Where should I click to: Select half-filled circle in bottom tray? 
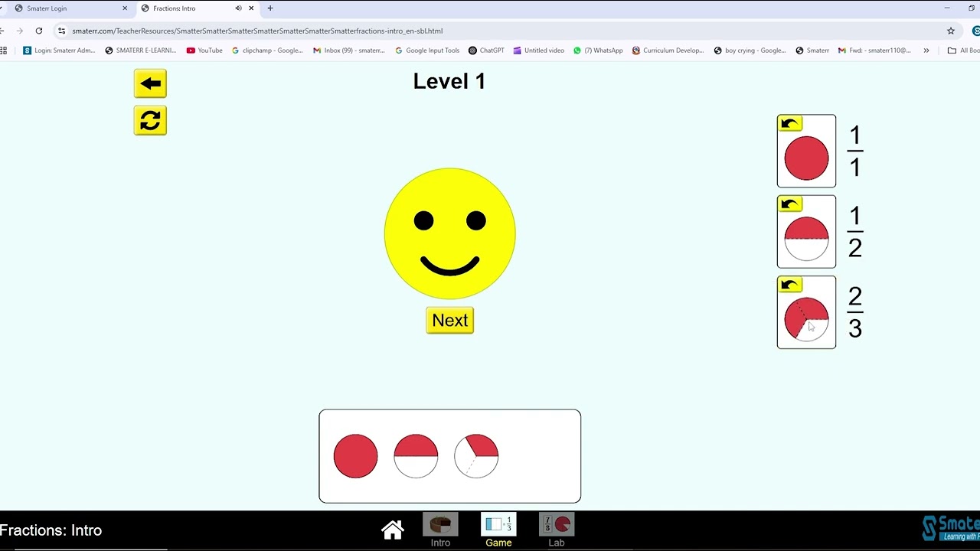[x=416, y=456]
